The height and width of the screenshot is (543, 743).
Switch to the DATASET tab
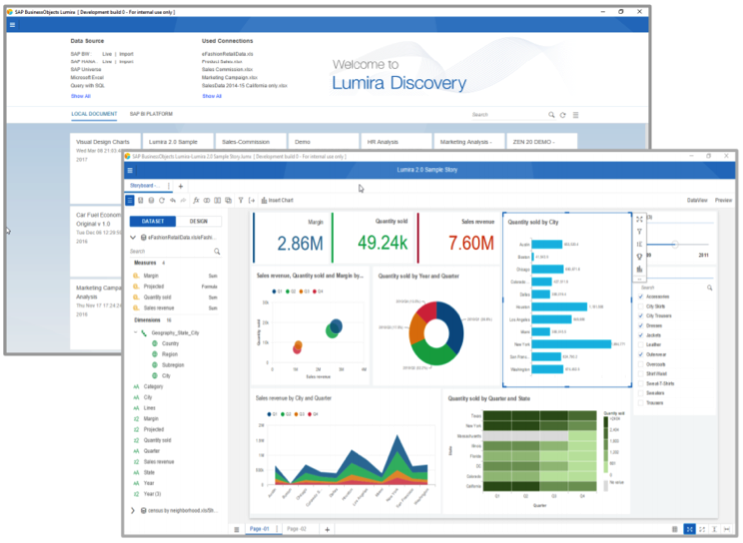pos(153,221)
